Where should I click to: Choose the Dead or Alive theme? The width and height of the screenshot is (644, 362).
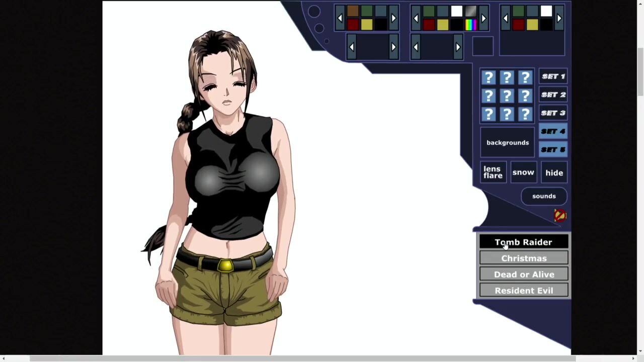click(x=524, y=274)
